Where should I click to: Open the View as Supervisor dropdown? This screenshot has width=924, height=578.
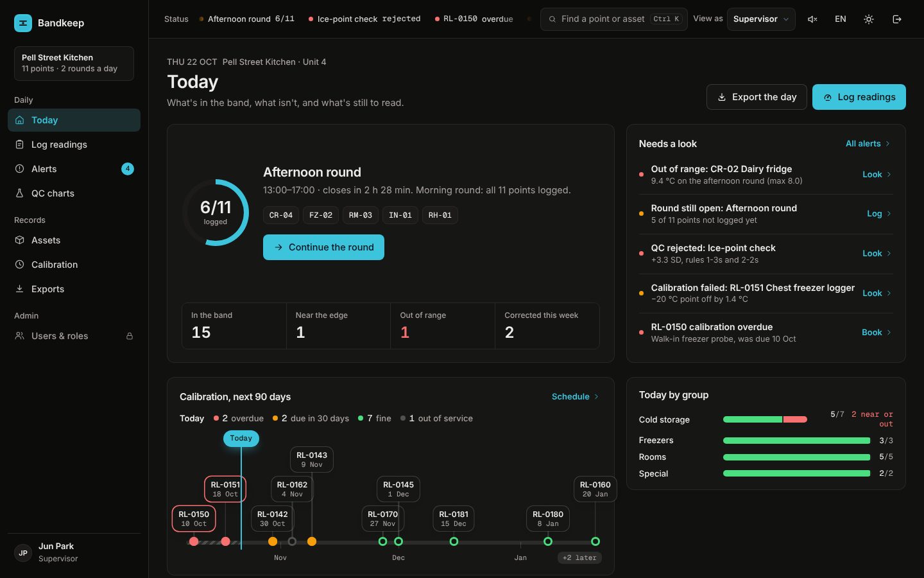point(761,19)
